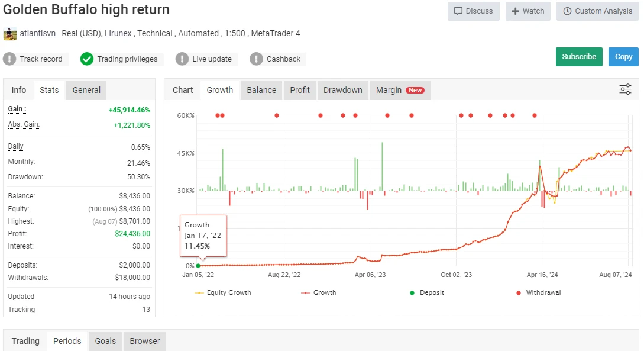This screenshot has width=644, height=351.
Task: Toggle Growth series in chart legend
Action: pyautogui.click(x=318, y=292)
